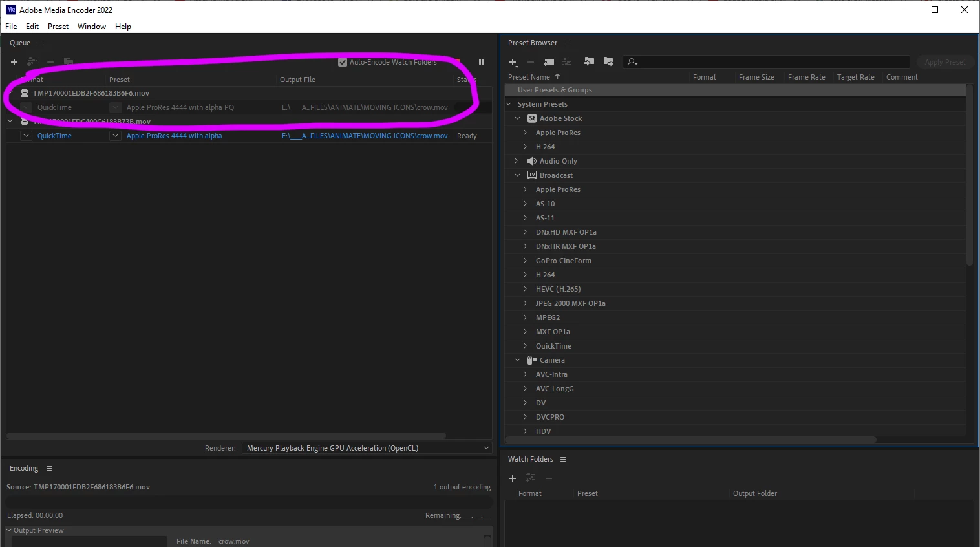
Task: Click remove minus icon in Queue toolbar
Action: pos(50,62)
